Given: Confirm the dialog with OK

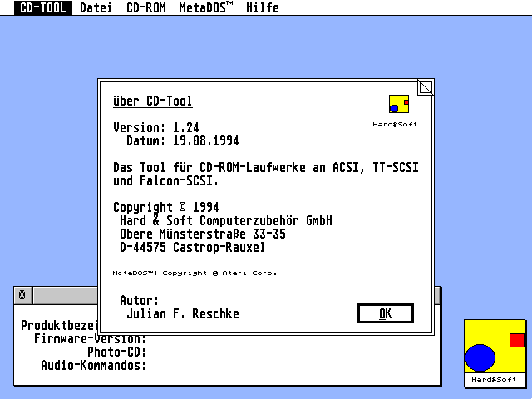Looking at the screenshot, I should pos(385,313).
